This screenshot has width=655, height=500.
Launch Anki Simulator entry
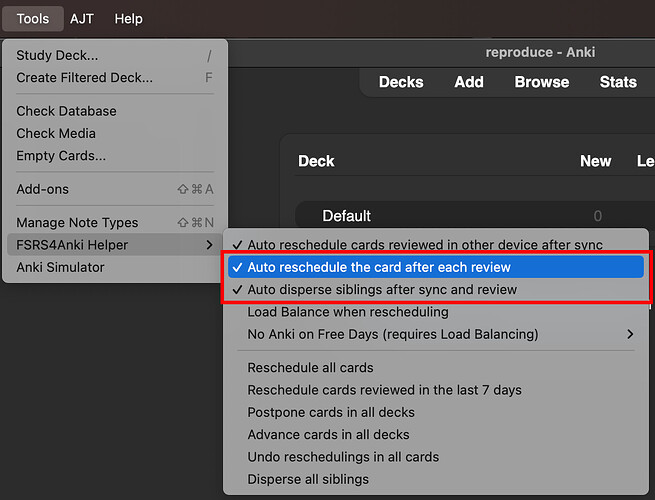point(115,267)
